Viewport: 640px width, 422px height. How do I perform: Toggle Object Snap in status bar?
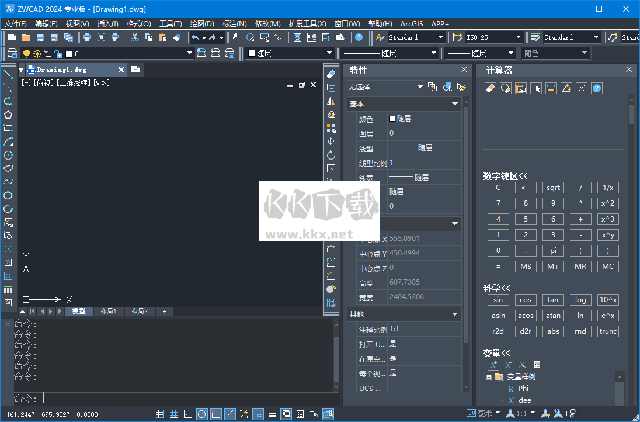(x=216, y=414)
